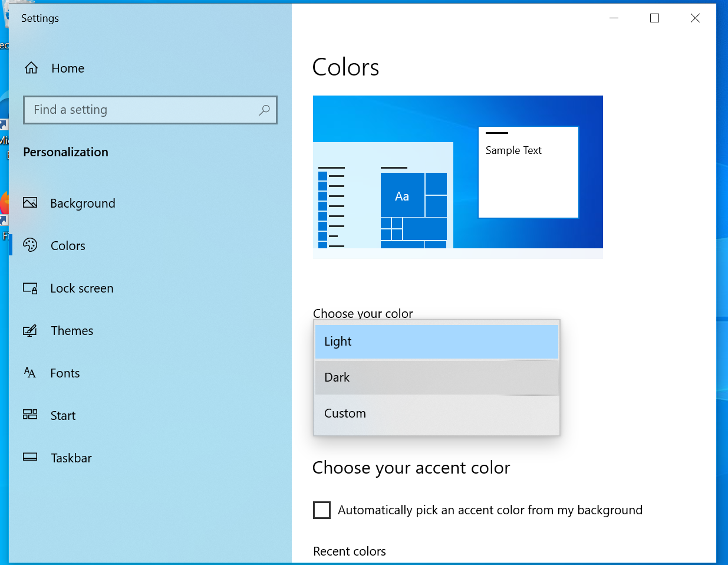The width and height of the screenshot is (728, 565).
Task: Select the Taskbar icon in the sidebar
Action: tap(30, 458)
